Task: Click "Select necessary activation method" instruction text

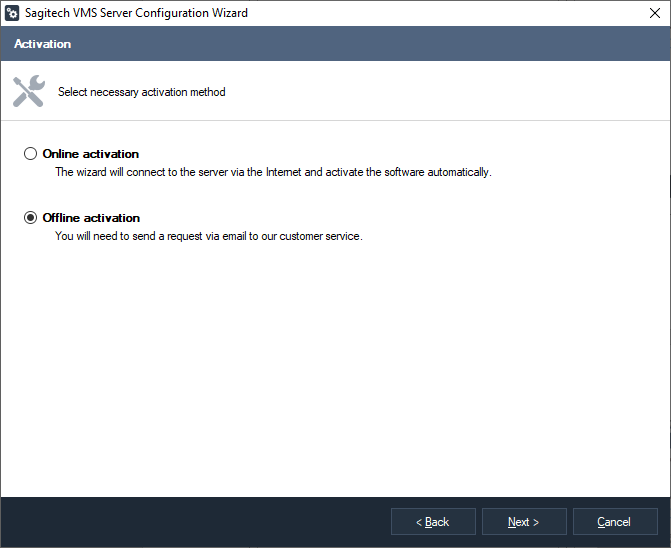Action: pos(142,92)
